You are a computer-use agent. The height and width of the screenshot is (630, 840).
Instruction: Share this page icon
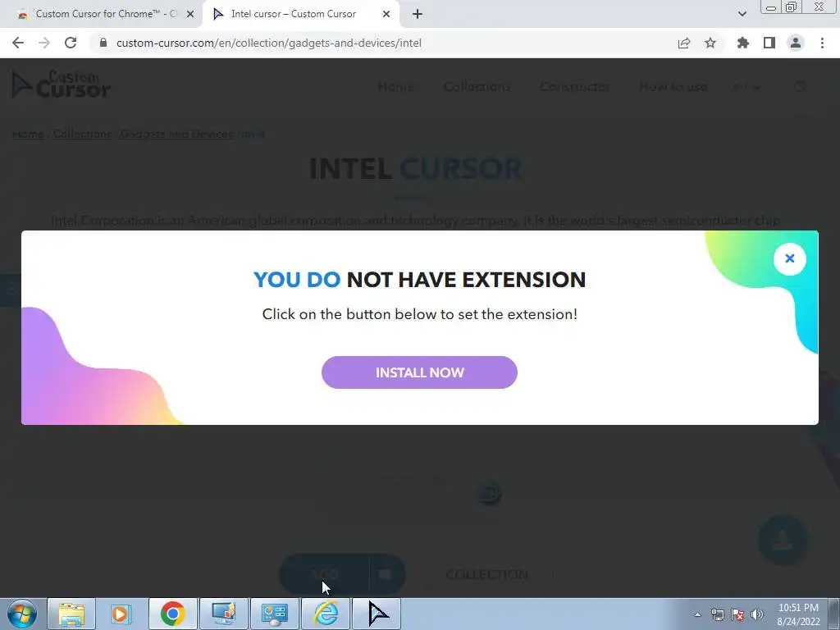[x=684, y=43]
